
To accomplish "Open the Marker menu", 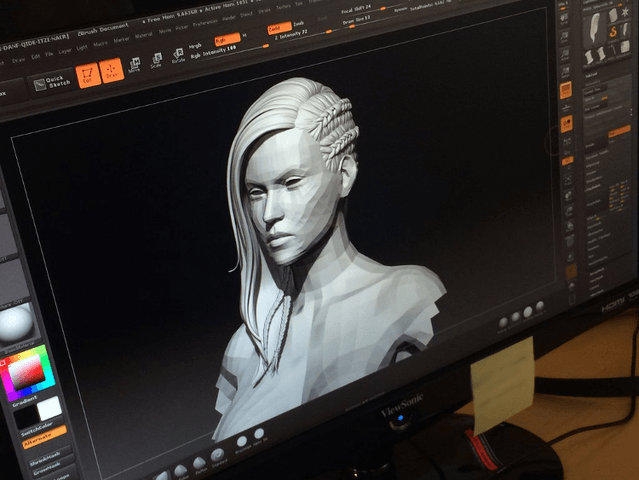I will point(121,40).
